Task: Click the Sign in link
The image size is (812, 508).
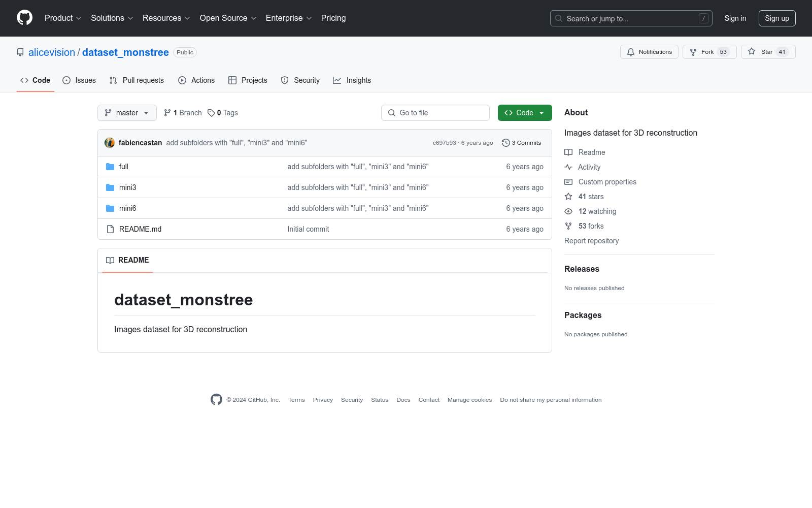Action: (x=735, y=18)
